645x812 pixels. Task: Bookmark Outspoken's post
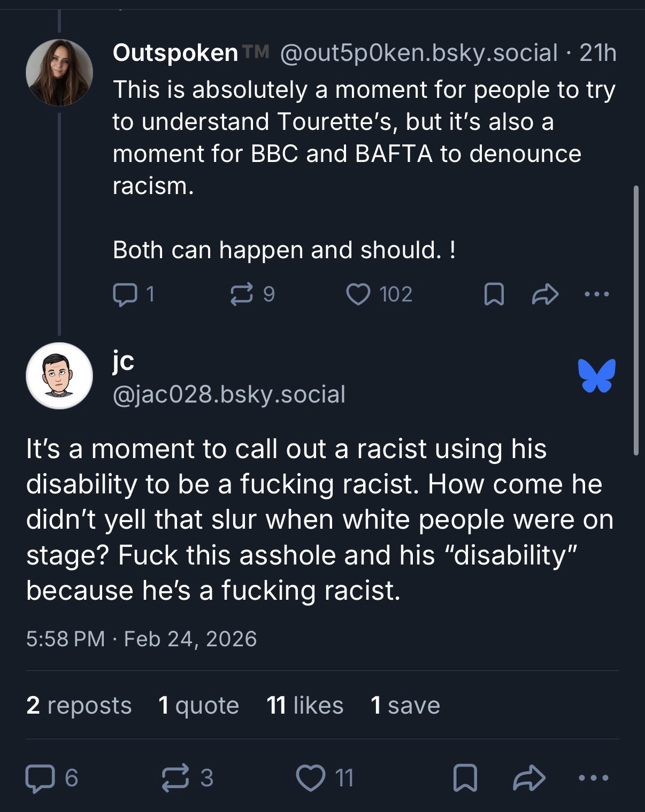pos(494,295)
